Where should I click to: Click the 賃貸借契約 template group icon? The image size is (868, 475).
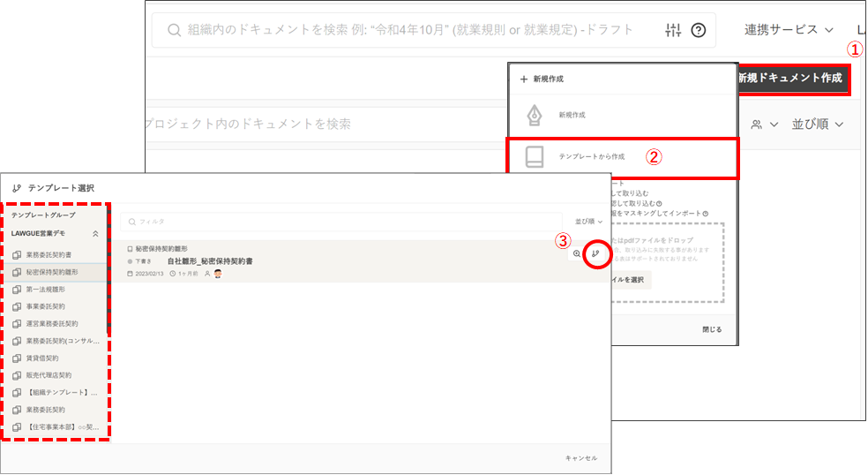click(x=17, y=358)
